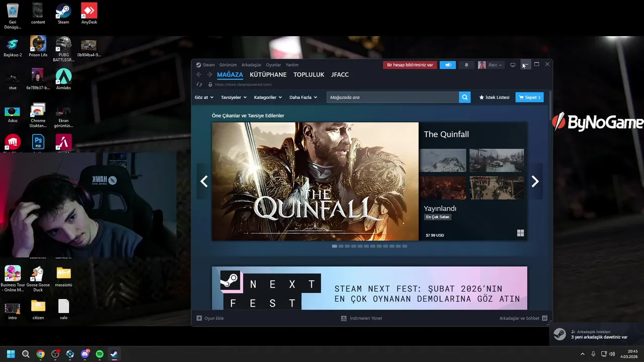Open the Arkadaşlar menu
Screen dimensions: 644x362
click(252, 65)
